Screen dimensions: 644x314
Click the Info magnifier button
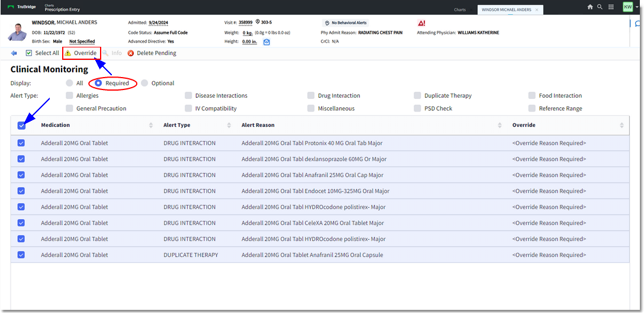[x=112, y=53]
